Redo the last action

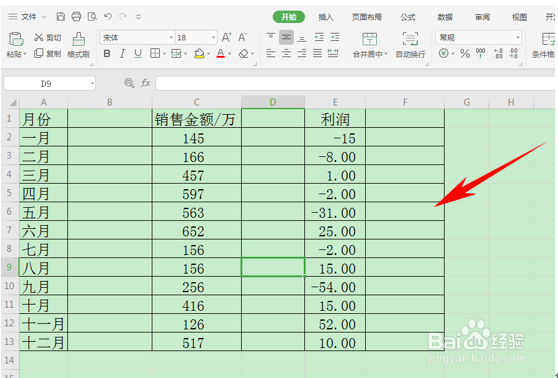click(x=123, y=16)
